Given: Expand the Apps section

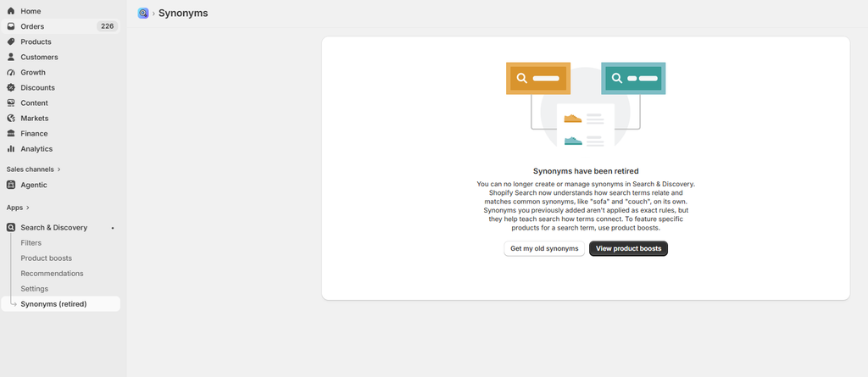Looking at the screenshot, I should (19, 208).
